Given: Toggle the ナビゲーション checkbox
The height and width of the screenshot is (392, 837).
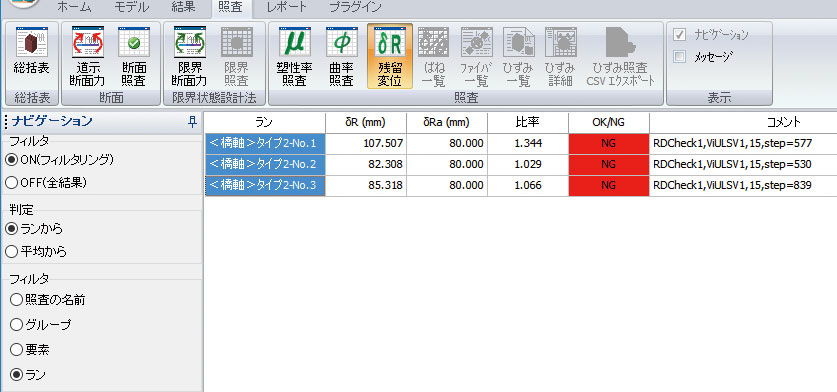Looking at the screenshot, I should click(680, 35).
